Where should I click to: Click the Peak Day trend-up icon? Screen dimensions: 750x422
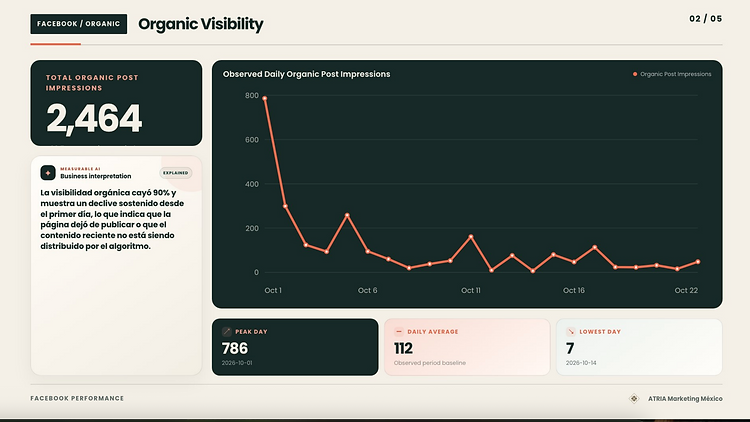pos(227,332)
